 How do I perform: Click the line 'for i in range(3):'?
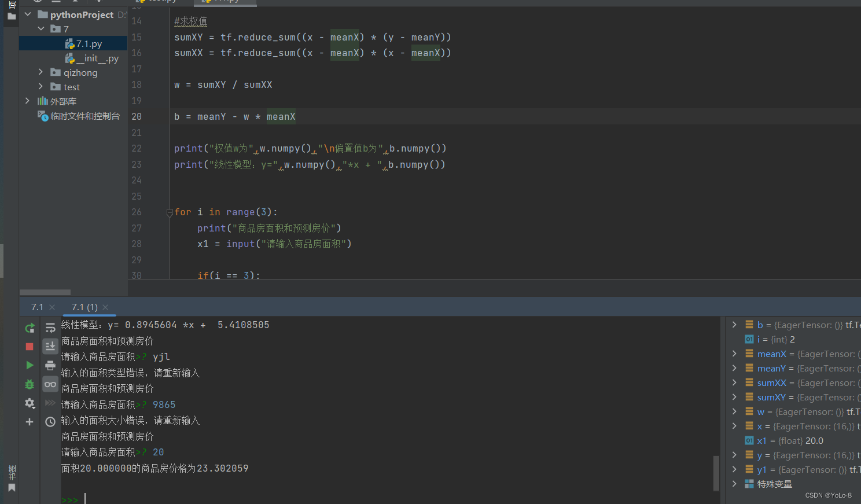[226, 212]
